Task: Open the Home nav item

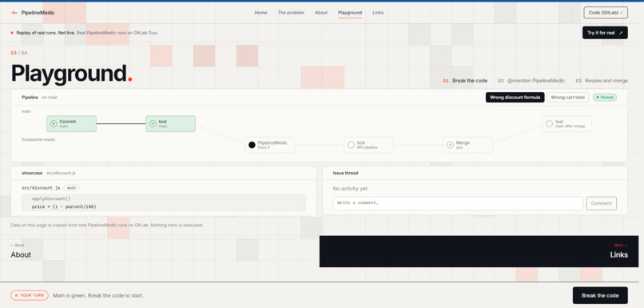Action: [x=260, y=13]
